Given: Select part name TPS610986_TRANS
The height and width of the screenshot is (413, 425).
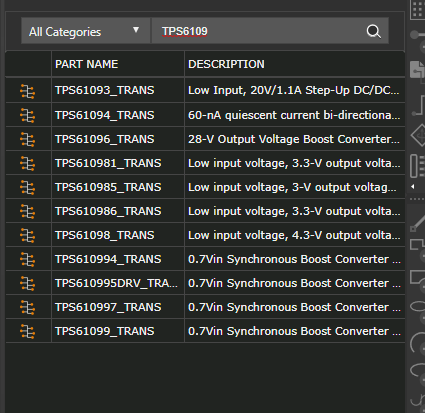Looking at the screenshot, I should click(x=108, y=211).
